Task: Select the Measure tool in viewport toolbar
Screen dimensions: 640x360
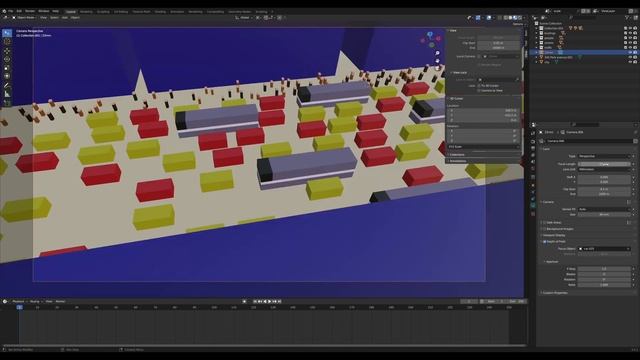Action: pos(7,94)
